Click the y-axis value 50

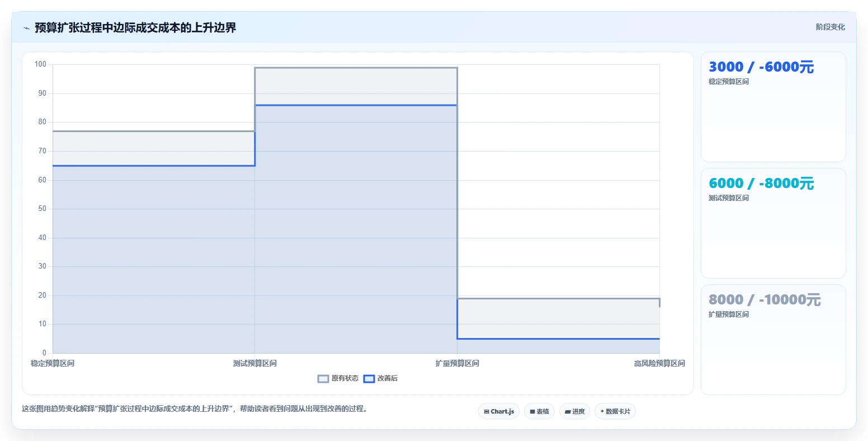pyautogui.click(x=43, y=209)
